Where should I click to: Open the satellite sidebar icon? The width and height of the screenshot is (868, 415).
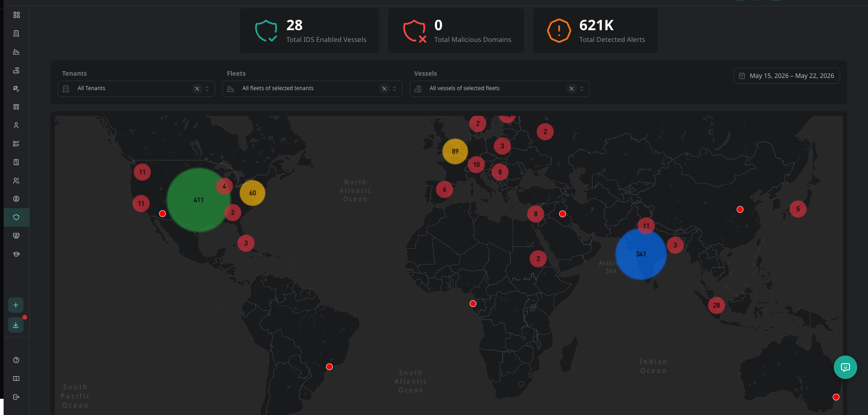[16, 89]
